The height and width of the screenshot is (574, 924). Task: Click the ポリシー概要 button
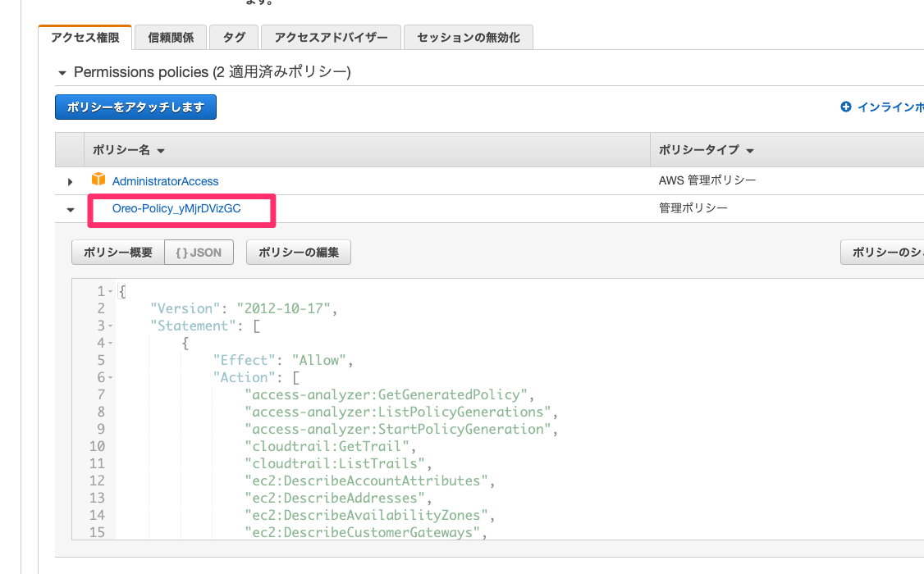point(118,253)
